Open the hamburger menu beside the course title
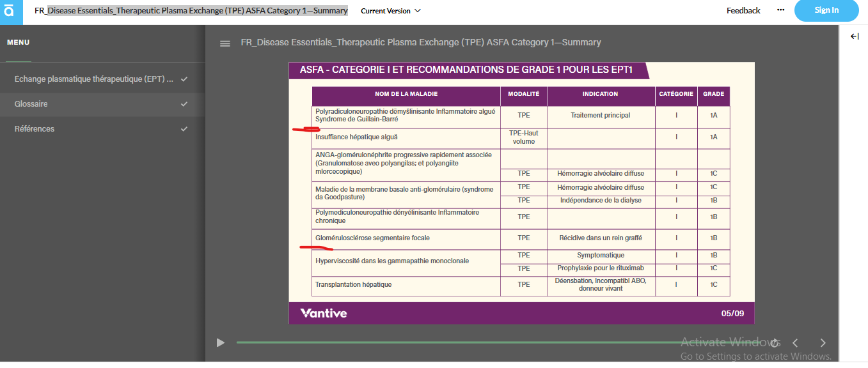 225,43
